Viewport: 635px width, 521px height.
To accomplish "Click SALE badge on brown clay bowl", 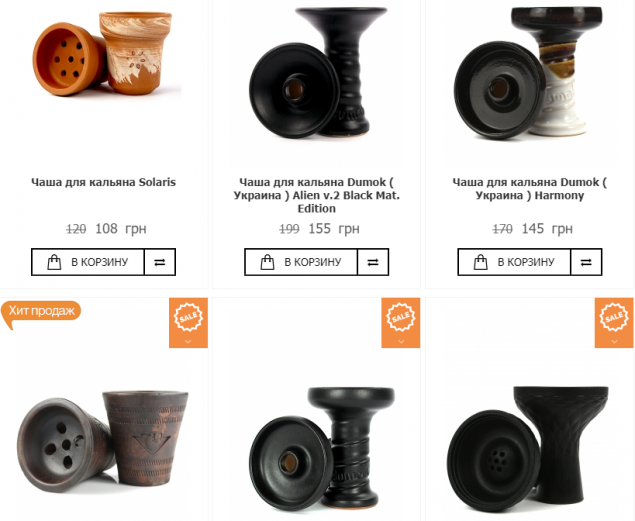I will click(188, 317).
